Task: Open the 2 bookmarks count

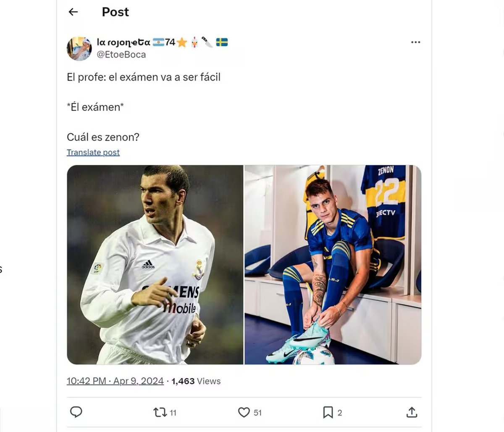Action: [x=341, y=412]
